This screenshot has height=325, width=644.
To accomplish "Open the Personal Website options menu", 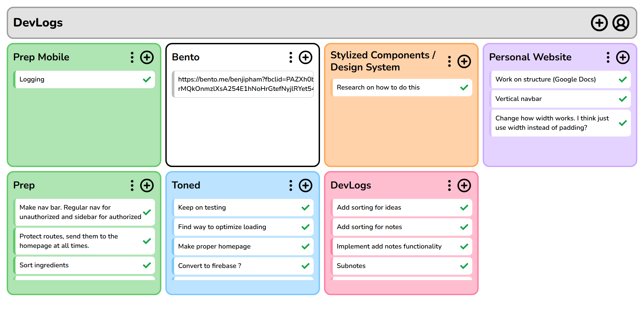I will (608, 57).
